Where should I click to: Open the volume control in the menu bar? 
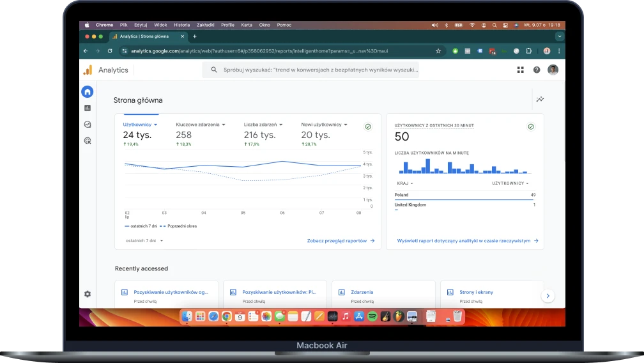434,25
